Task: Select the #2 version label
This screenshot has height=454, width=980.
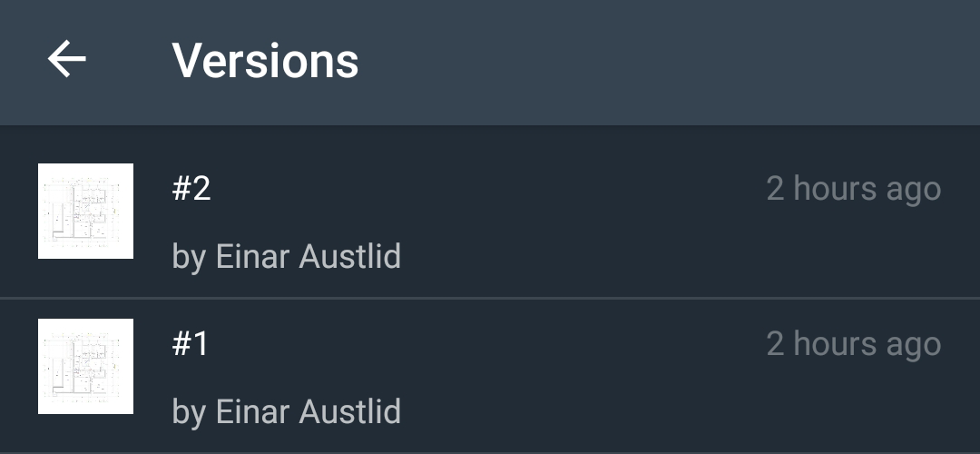Action: click(x=191, y=188)
